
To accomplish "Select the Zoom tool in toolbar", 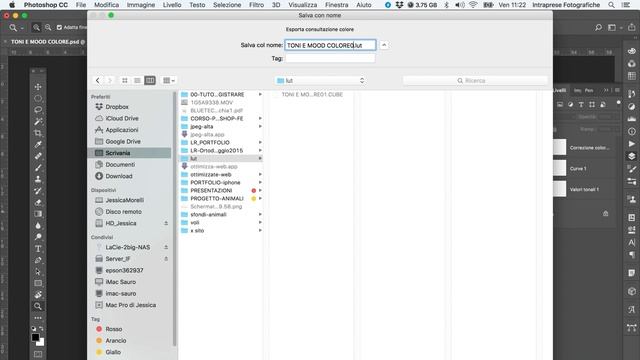I will point(38,306).
